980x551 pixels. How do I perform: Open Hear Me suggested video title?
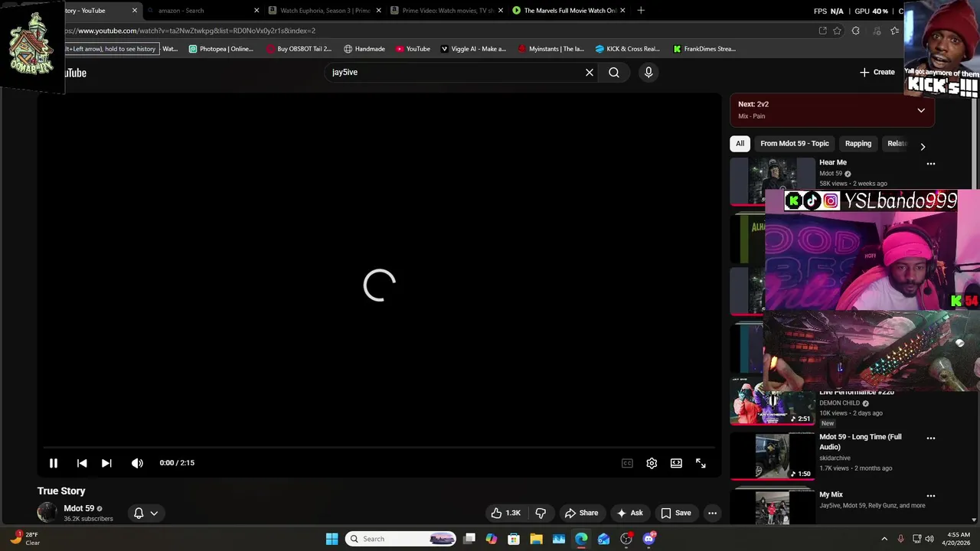click(x=833, y=162)
